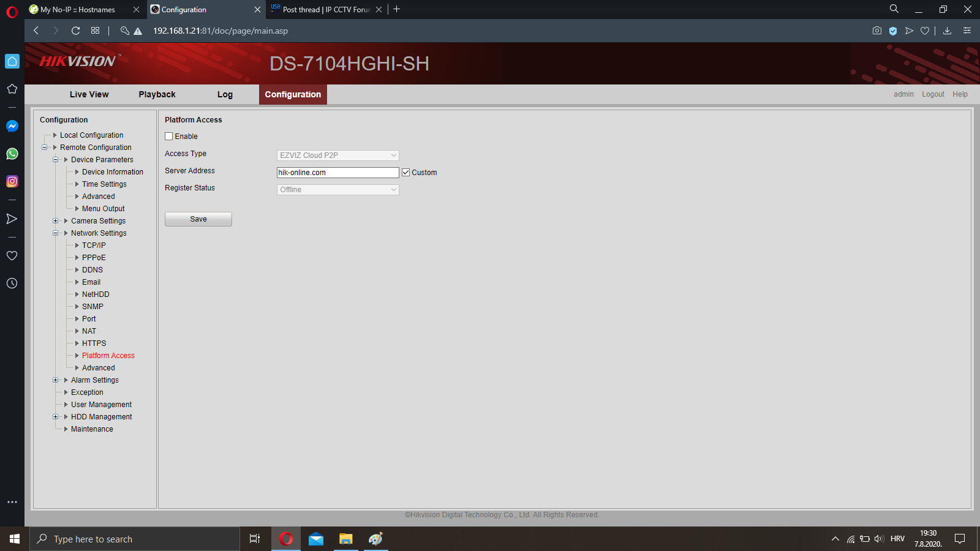
Task: Click the Save button
Action: click(x=198, y=219)
